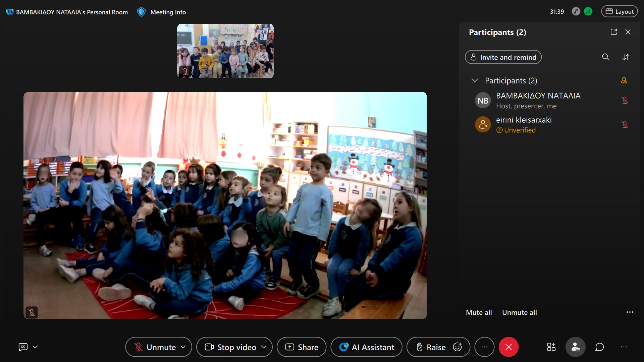This screenshot has width=644, height=362.
Task: Search participants with magnifier icon
Action: (x=605, y=57)
